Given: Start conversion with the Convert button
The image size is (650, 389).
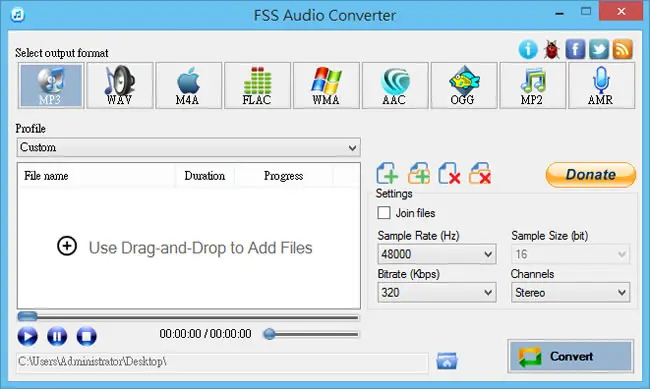Looking at the screenshot, I should (570, 356).
